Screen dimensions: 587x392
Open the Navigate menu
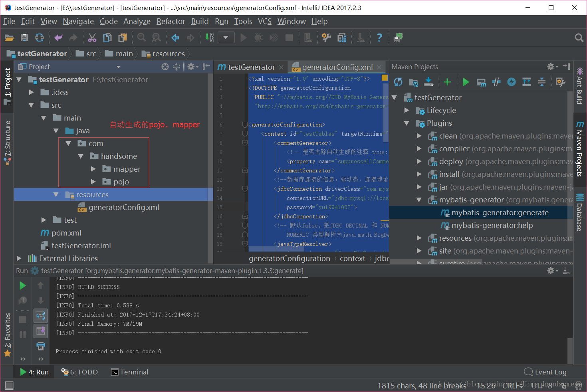click(78, 21)
